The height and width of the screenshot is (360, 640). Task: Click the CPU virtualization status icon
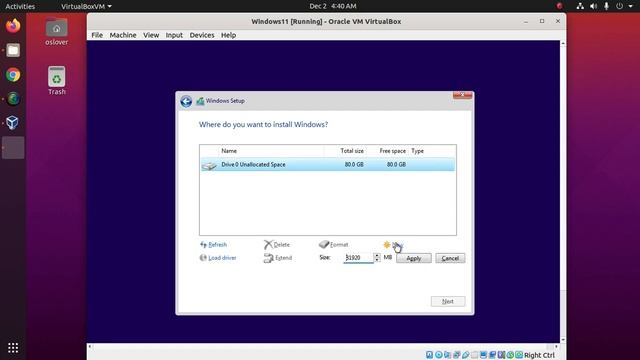(x=501, y=355)
